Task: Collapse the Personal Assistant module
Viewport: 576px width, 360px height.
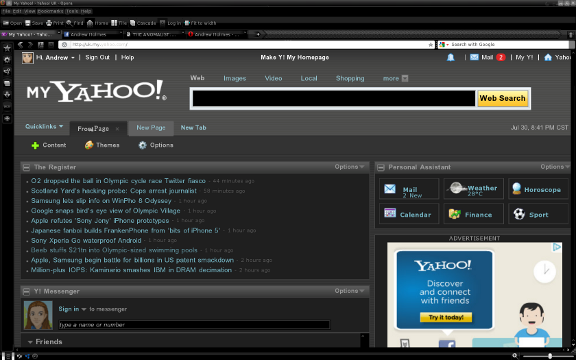Action: pos(381,168)
